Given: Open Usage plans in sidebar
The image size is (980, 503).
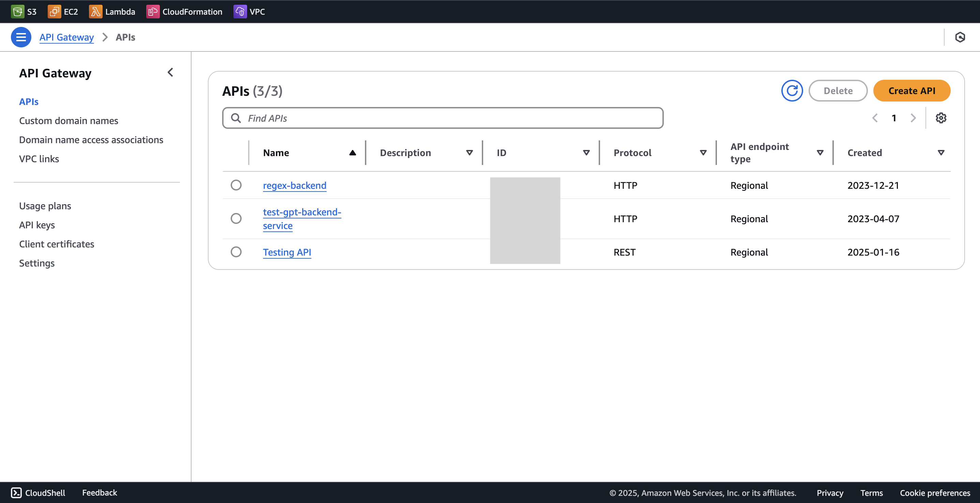Looking at the screenshot, I should tap(45, 206).
